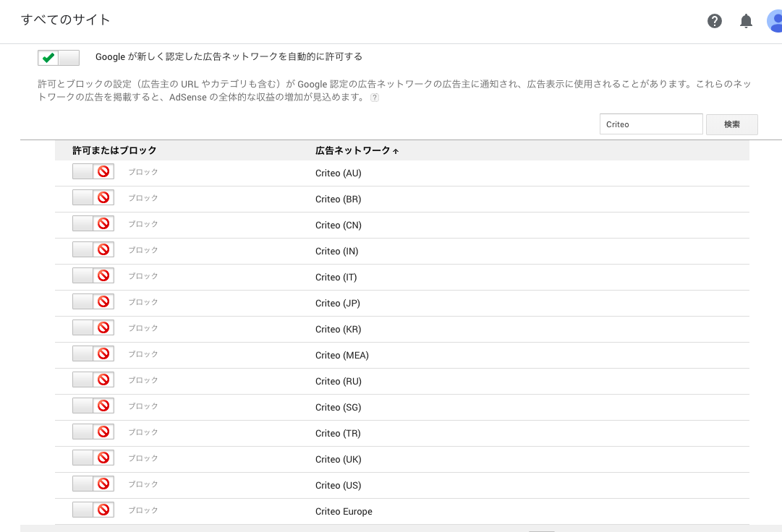Viewport: 782px width, 532px height.
Task: Select the Criteo (TR) network name
Action: pos(338,434)
